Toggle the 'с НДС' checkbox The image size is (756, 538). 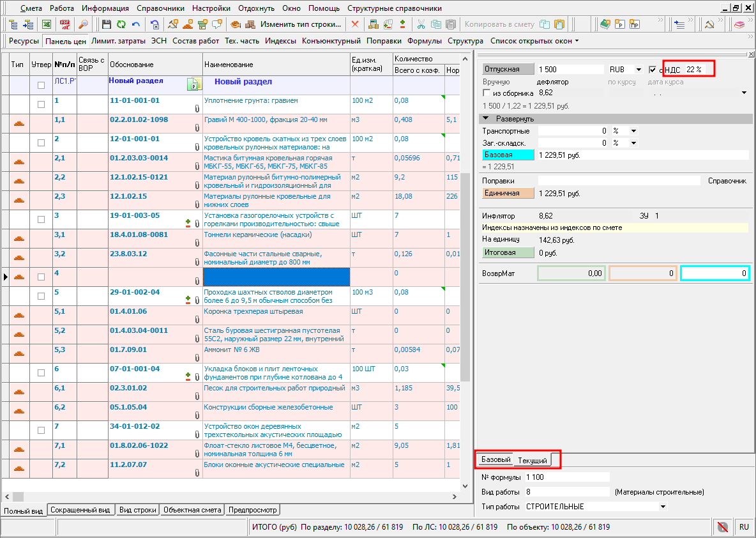(652, 70)
